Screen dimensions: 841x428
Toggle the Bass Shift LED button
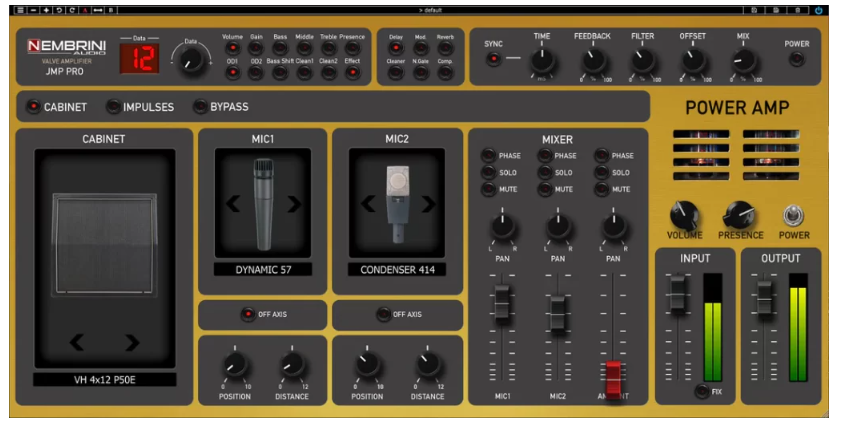[280, 72]
